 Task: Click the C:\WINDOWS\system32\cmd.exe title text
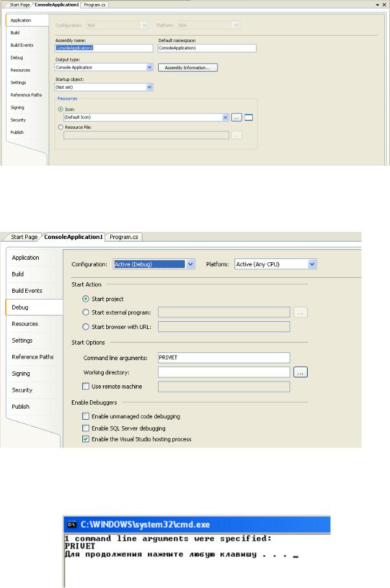(145, 525)
